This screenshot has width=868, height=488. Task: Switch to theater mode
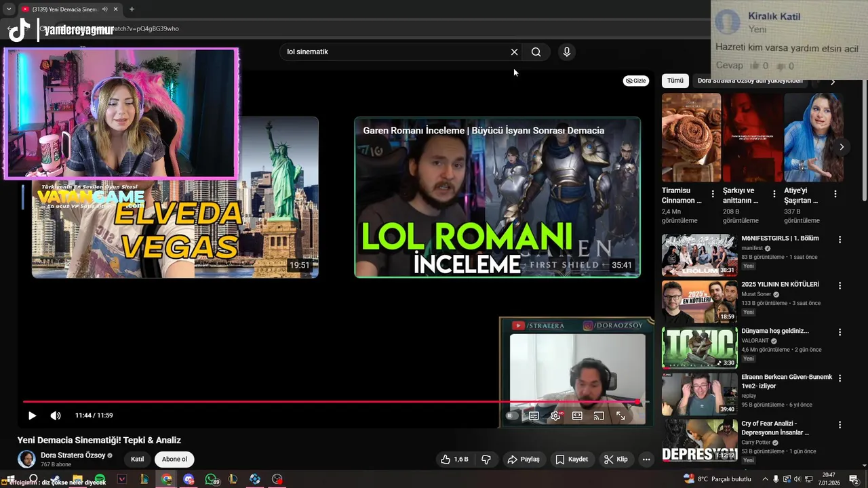tap(577, 415)
